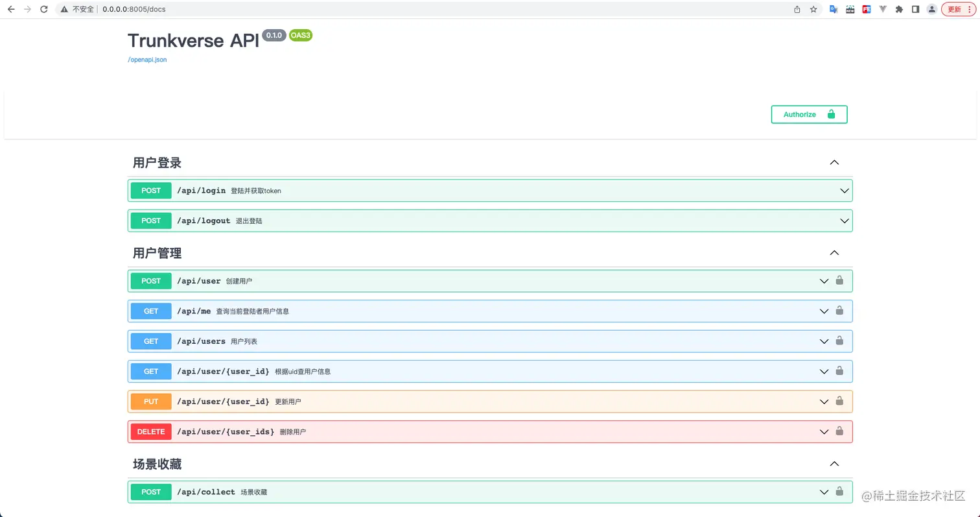Click the lock icon on GET /api/me
980x517 pixels.
pyautogui.click(x=839, y=311)
